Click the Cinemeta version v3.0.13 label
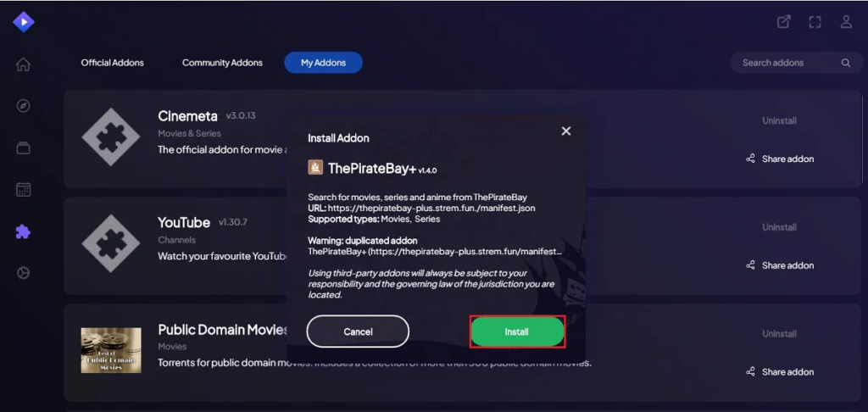This screenshot has height=412, width=868. [x=240, y=116]
